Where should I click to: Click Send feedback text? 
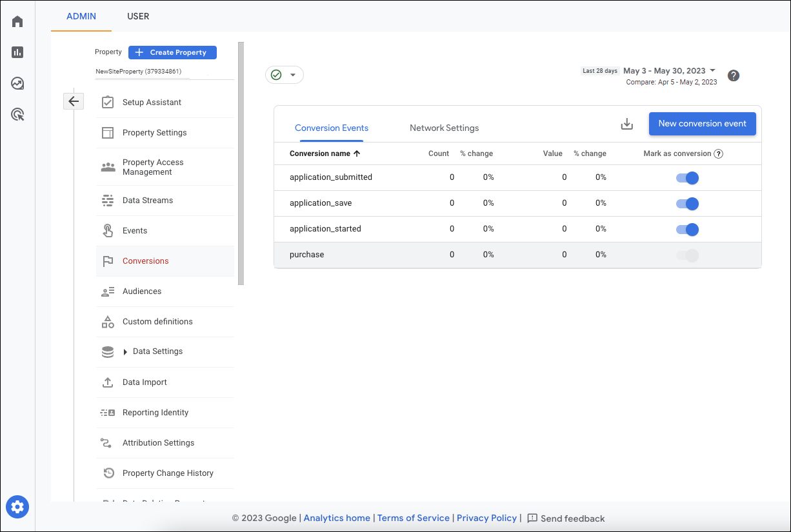click(573, 518)
